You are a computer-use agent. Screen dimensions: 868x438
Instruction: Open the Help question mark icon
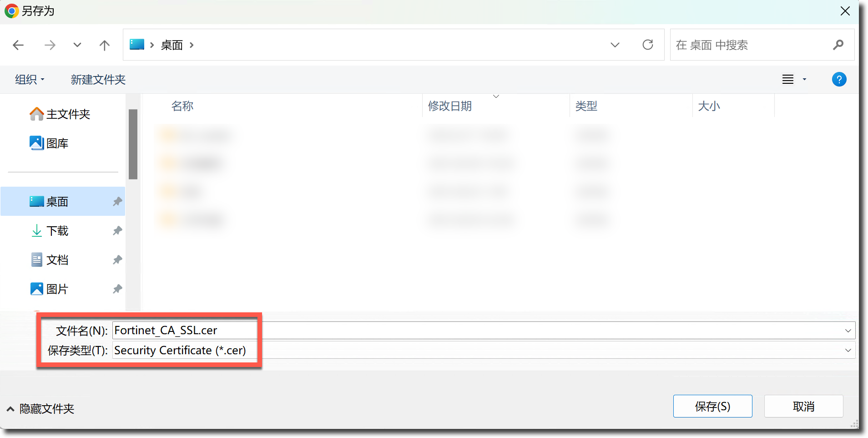[x=839, y=80]
